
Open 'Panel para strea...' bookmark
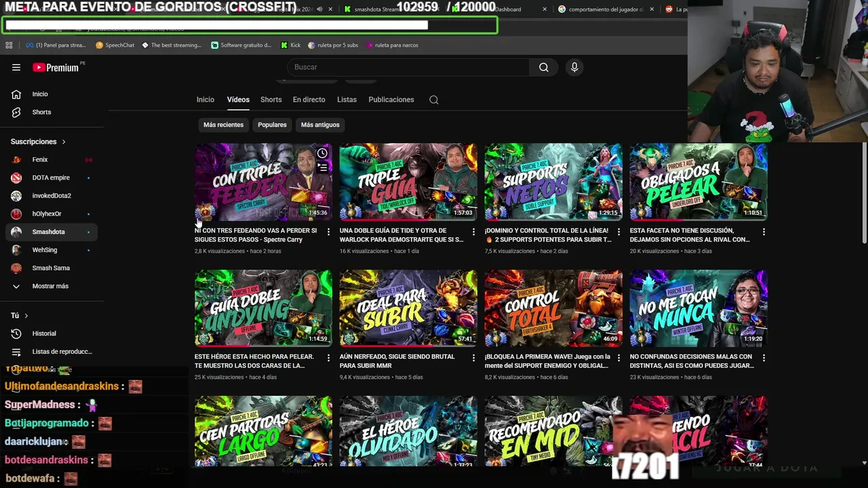tap(56, 45)
